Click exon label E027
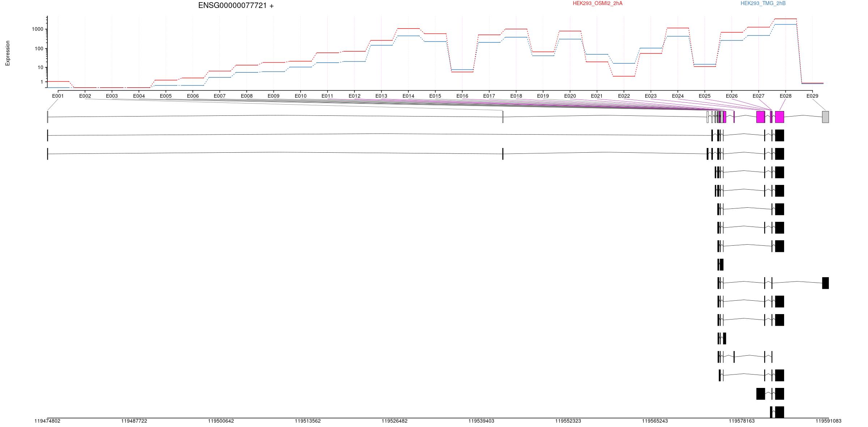Image resolution: width=868 pixels, height=427 pixels. [758, 96]
